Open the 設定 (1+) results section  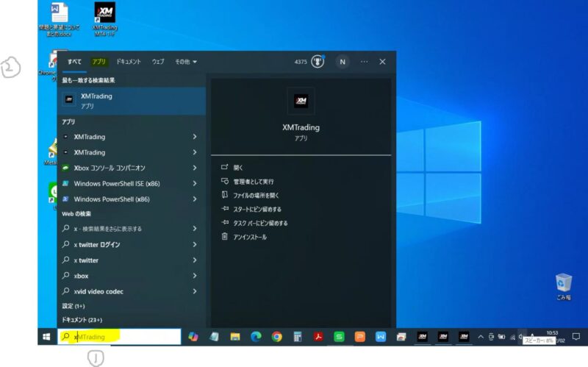(73, 306)
